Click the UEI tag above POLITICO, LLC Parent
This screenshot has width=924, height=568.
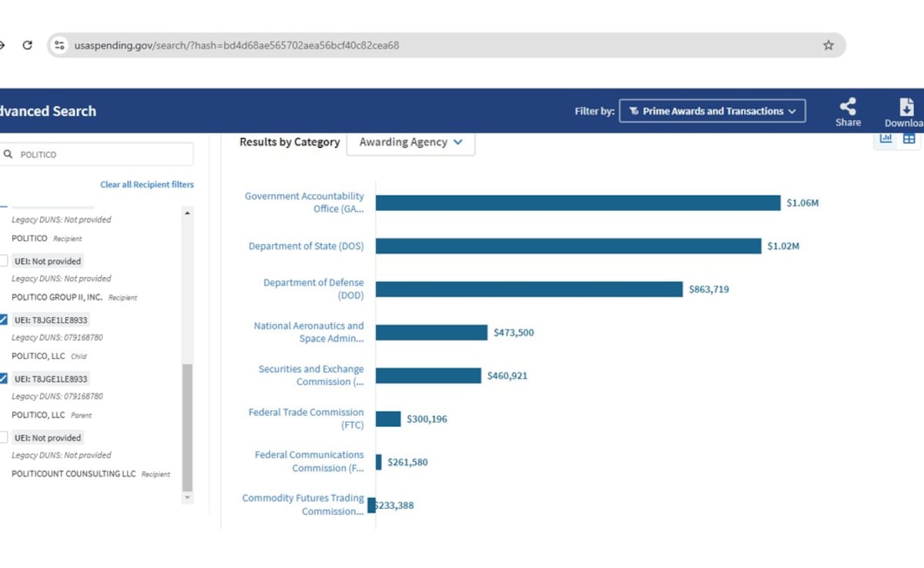(x=51, y=379)
